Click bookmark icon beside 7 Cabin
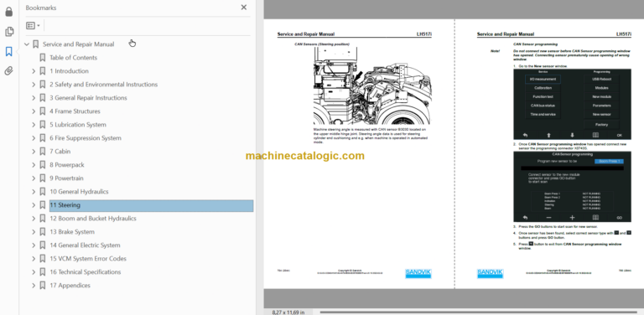The image size is (644, 315). [42, 152]
